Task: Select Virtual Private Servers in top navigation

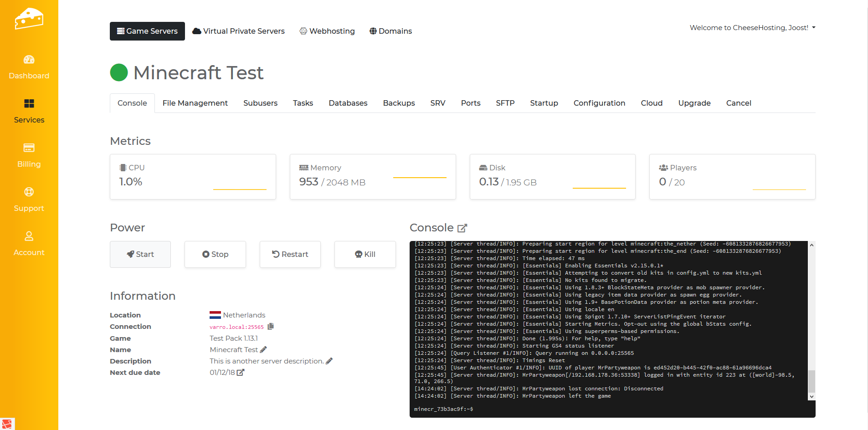Action: point(238,31)
